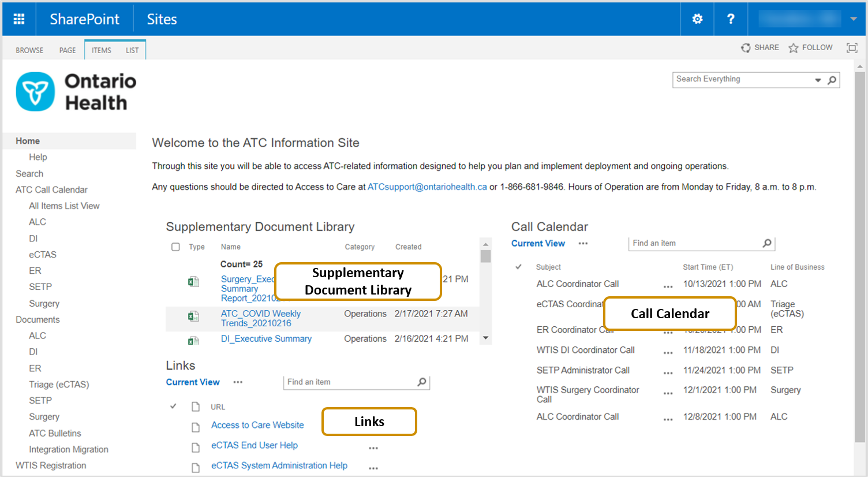
Task: Toggle focus on content icon
Action: [852, 47]
